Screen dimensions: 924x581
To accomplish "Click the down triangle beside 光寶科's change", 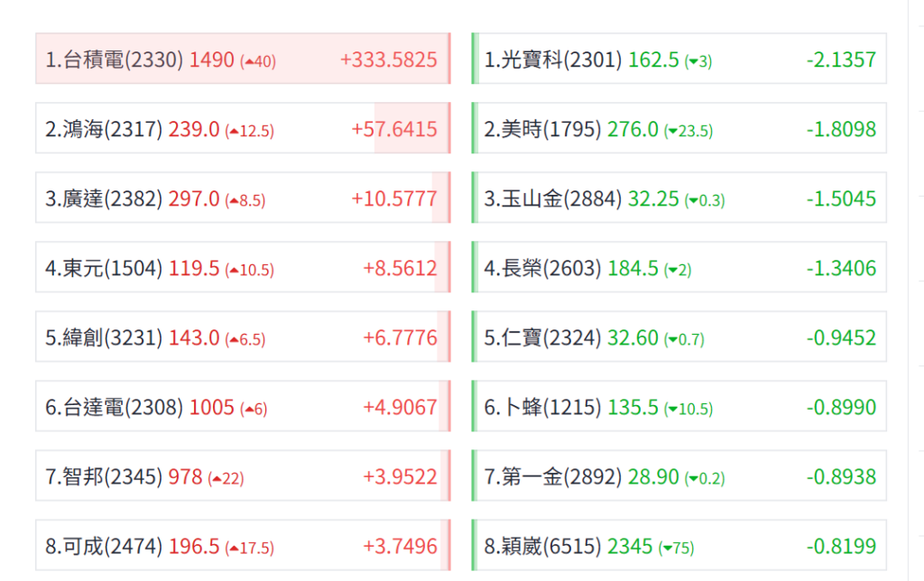I will click(691, 61).
